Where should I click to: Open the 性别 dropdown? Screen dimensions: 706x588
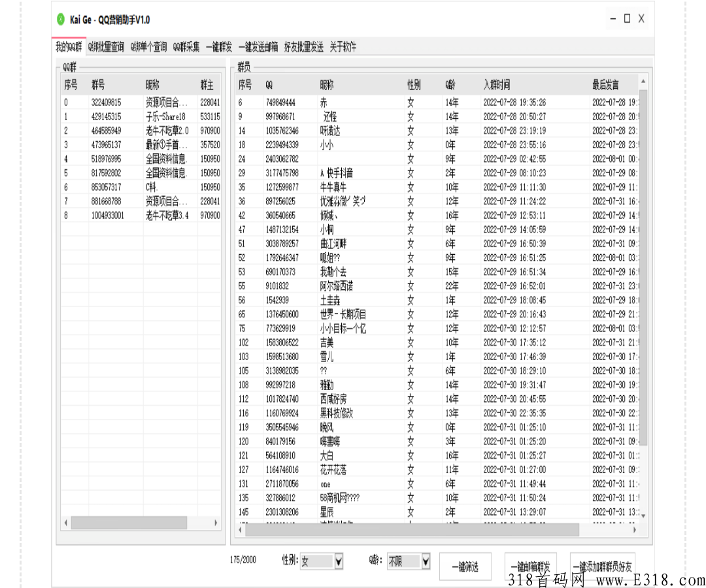coord(339,561)
